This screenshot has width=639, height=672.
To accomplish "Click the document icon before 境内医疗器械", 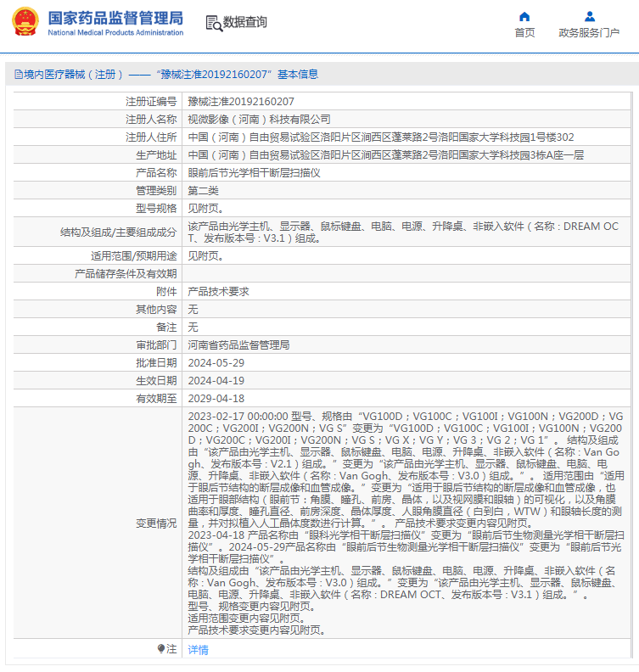I will tap(19, 75).
